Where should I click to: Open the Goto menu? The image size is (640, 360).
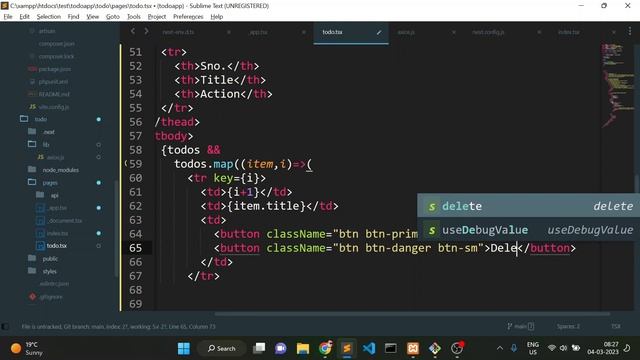[113, 17]
